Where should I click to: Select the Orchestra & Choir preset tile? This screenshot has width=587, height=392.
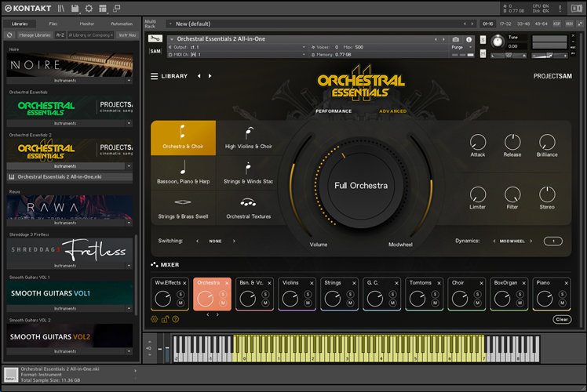(x=183, y=138)
